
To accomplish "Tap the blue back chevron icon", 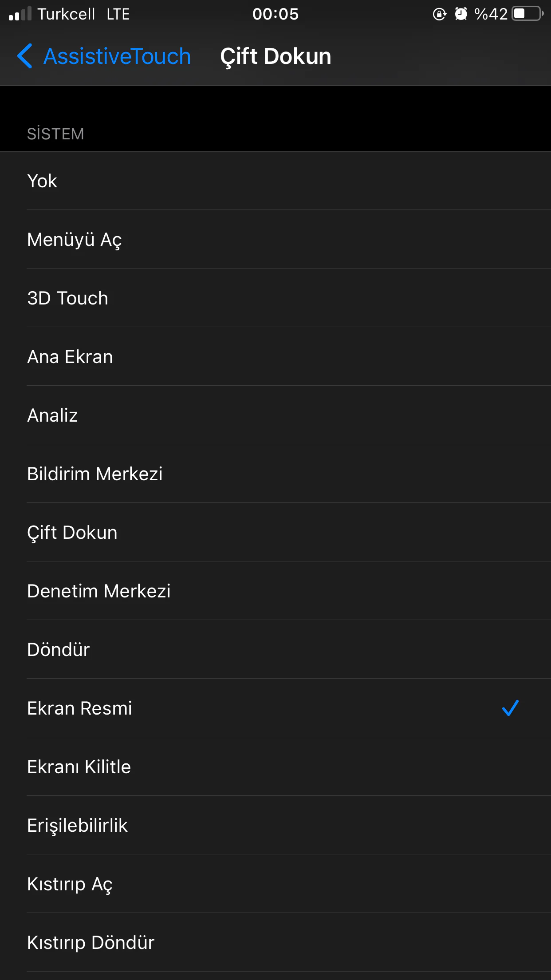I will click(x=25, y=56).
